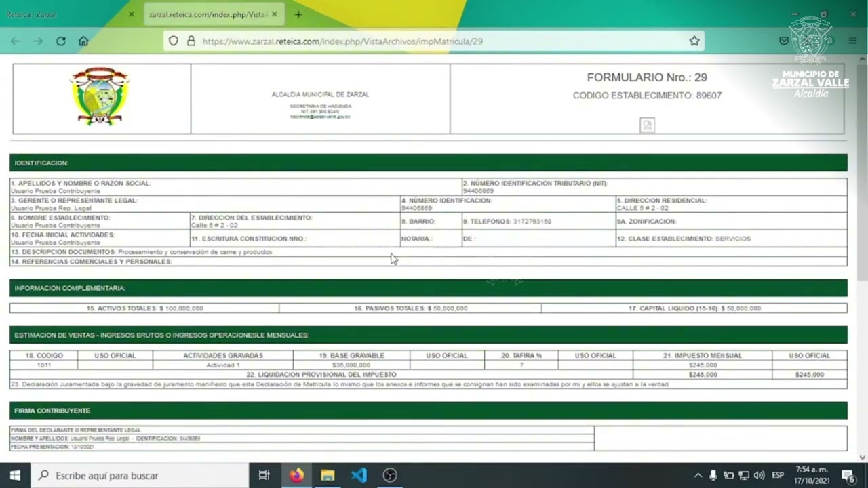
Task: Open Windows Task View
Action: (x=264, y=475)
